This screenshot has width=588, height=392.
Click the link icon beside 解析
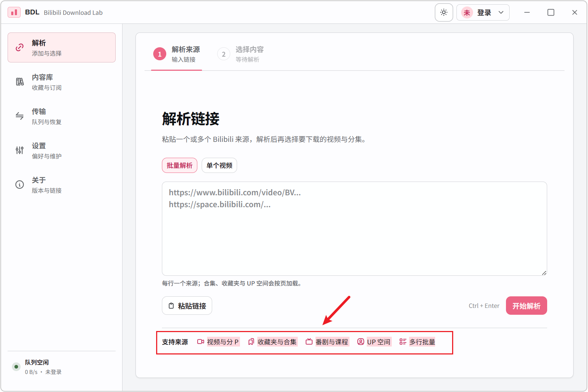point(20,48)
